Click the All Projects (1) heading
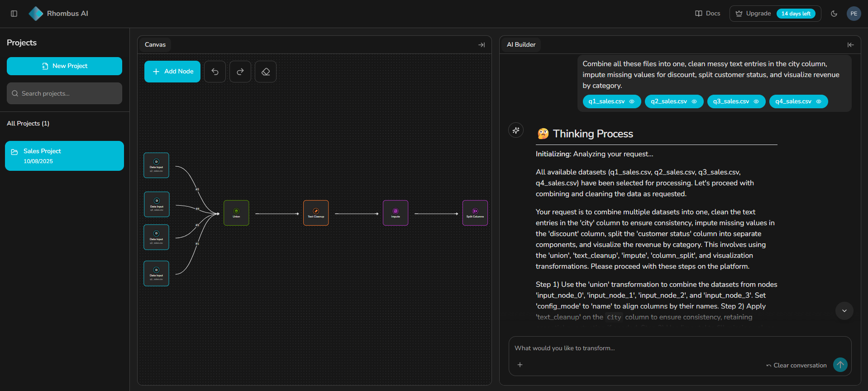Image resolution: width=868 pixels, height=391 pixels. pos(28,123)
